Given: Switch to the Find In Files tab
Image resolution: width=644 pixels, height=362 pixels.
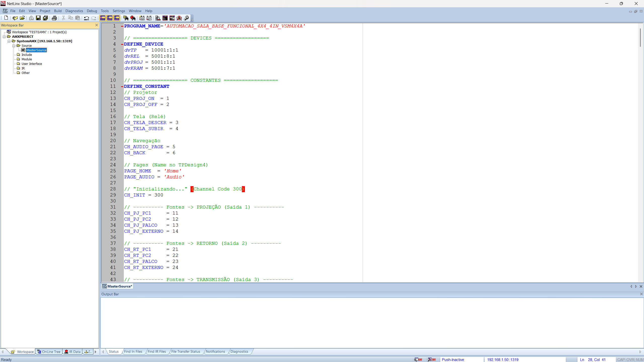Looking at the screenshot, I should [x=133, y=351].
